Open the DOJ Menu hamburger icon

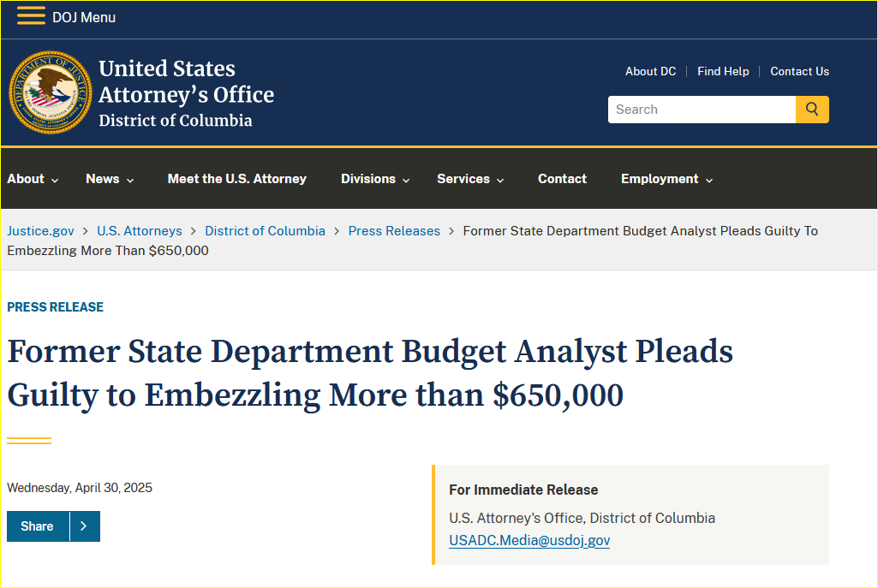coord(31,16)
